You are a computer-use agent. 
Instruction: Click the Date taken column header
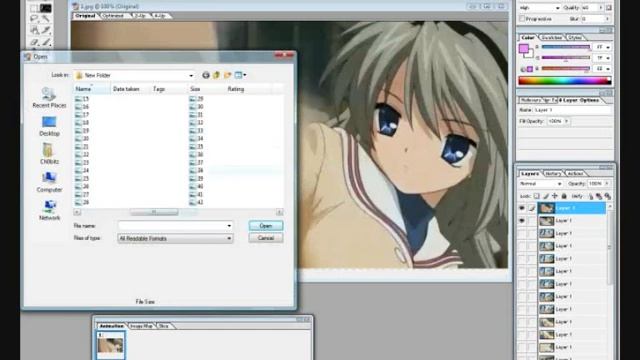(130, 89)
